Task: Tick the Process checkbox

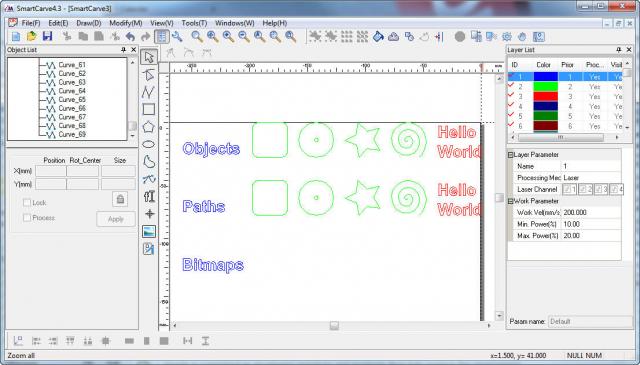Action: click(x=27, y=218)
